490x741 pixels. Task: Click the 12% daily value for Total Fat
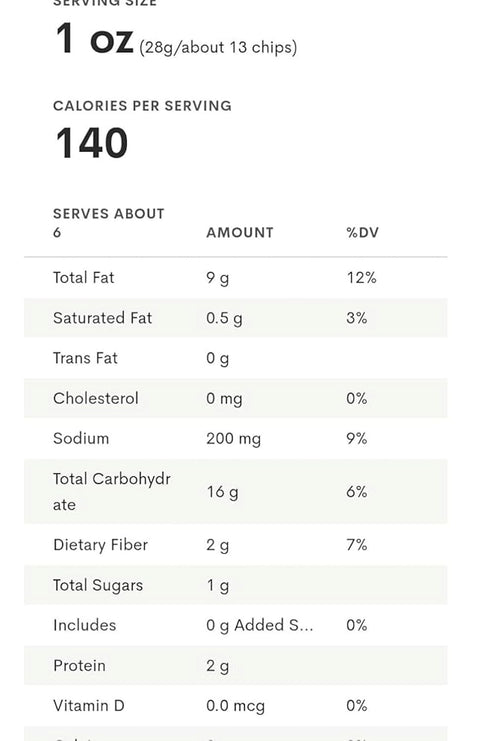pos(361,277)
